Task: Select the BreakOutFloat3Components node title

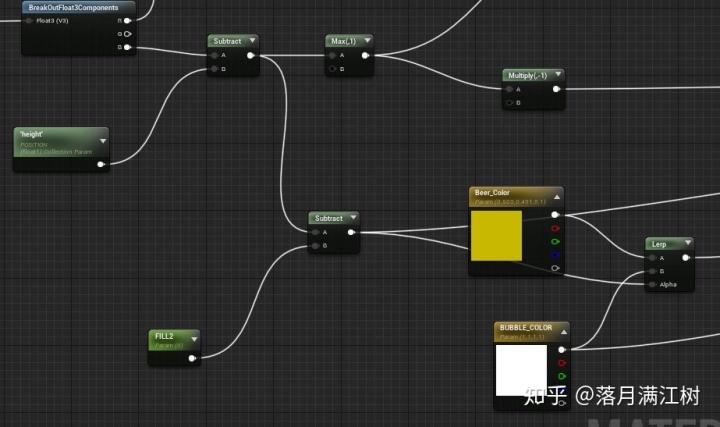Action: 73,8
